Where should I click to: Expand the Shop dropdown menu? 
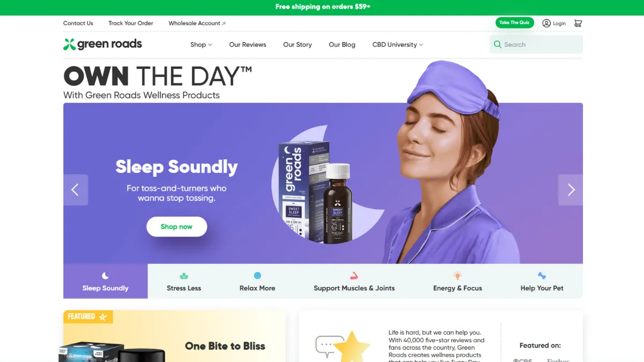tap(201, 45)
